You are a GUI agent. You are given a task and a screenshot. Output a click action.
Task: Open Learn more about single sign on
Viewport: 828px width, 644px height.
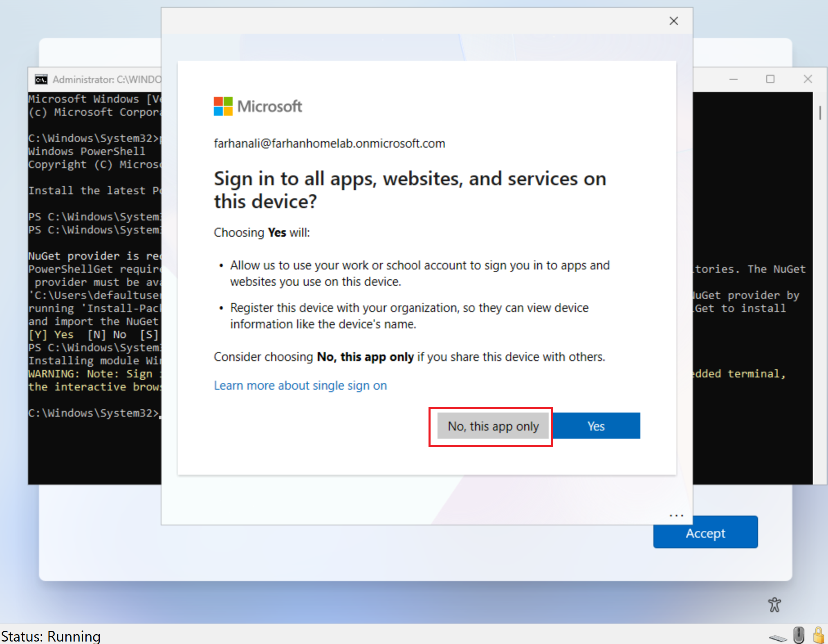(300, 385)
